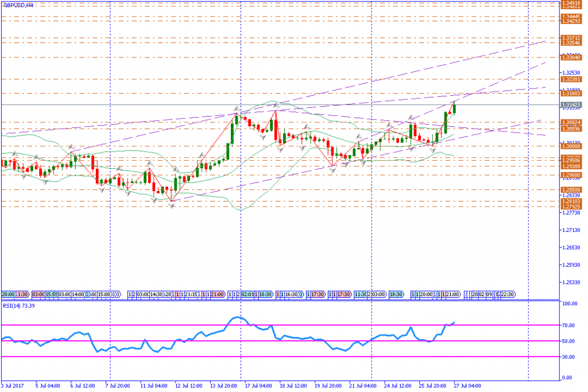
Task: Click the RSI(14) 73.39 indicator label
Action: pyautogui.click(x=19, y=306)
